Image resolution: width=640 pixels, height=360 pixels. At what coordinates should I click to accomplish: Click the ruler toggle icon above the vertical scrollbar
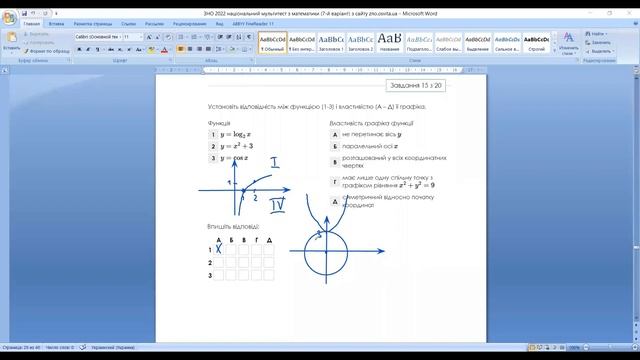click(x=636, y=70)
